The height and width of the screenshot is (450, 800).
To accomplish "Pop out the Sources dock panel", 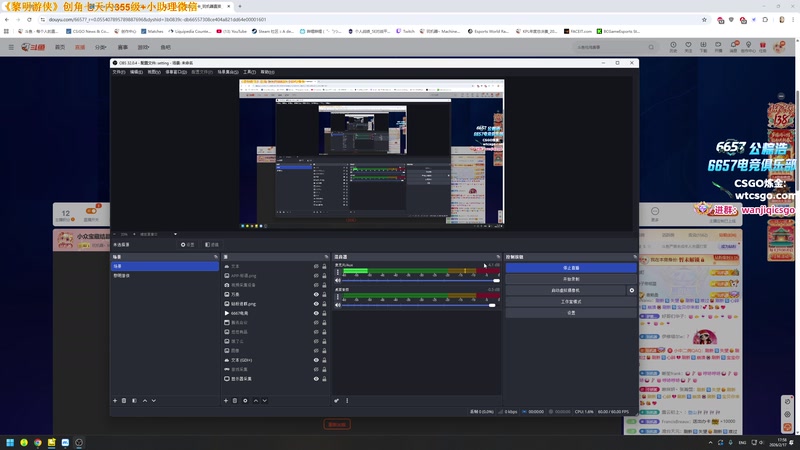I will tap(327, 257).
